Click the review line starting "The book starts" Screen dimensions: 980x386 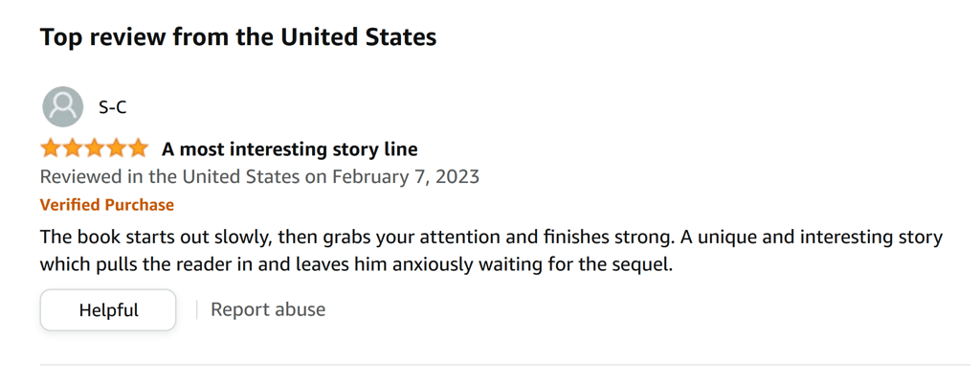click(x=491, y=238)
